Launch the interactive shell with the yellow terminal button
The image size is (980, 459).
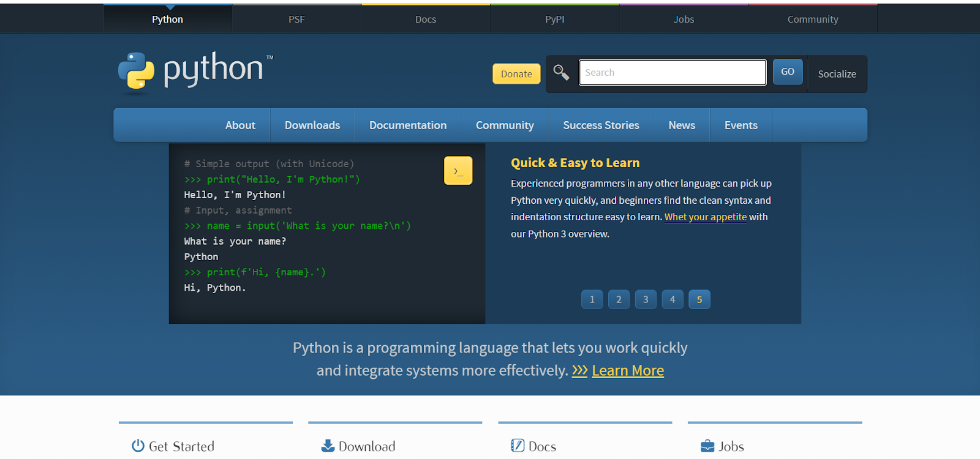click(x=458, y=171)
